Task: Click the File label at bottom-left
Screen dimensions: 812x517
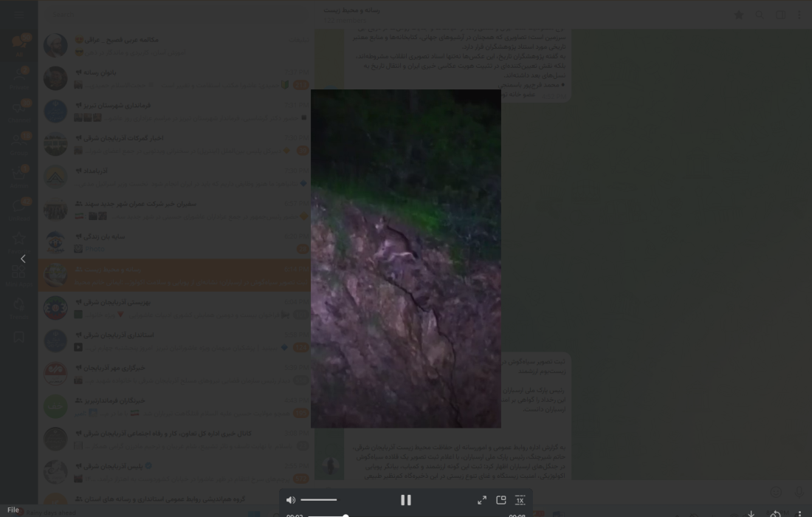Action: pyautogui.click(x=13, y=510)
